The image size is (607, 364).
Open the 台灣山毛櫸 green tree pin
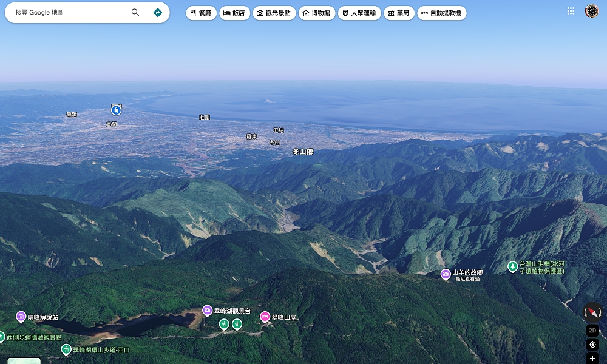[x=512, y=266]
